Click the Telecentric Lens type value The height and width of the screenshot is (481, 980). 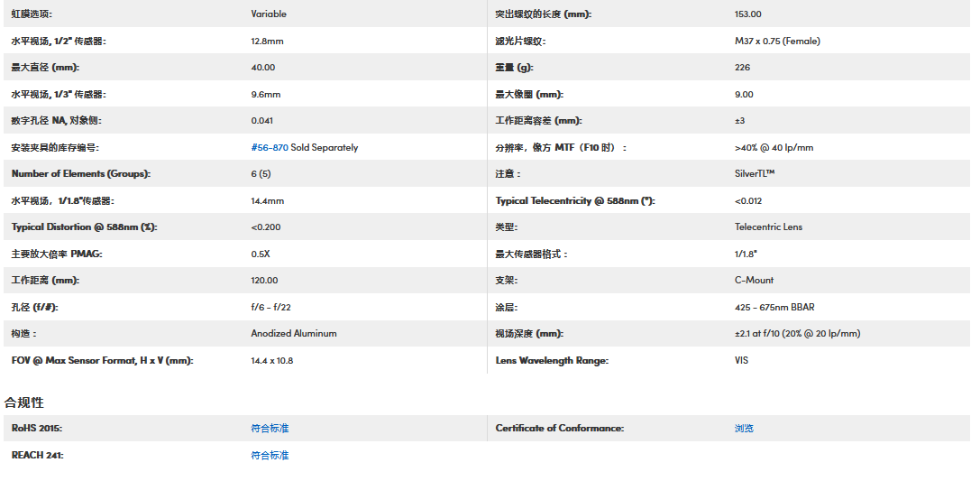coord(768,227)
